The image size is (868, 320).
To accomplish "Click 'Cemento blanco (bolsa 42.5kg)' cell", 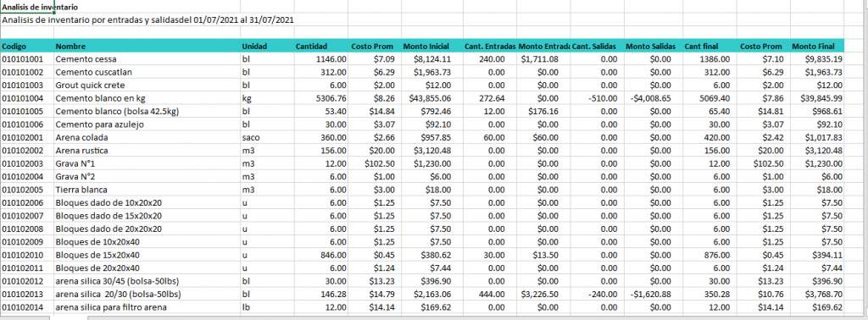I will pos(147,112).
